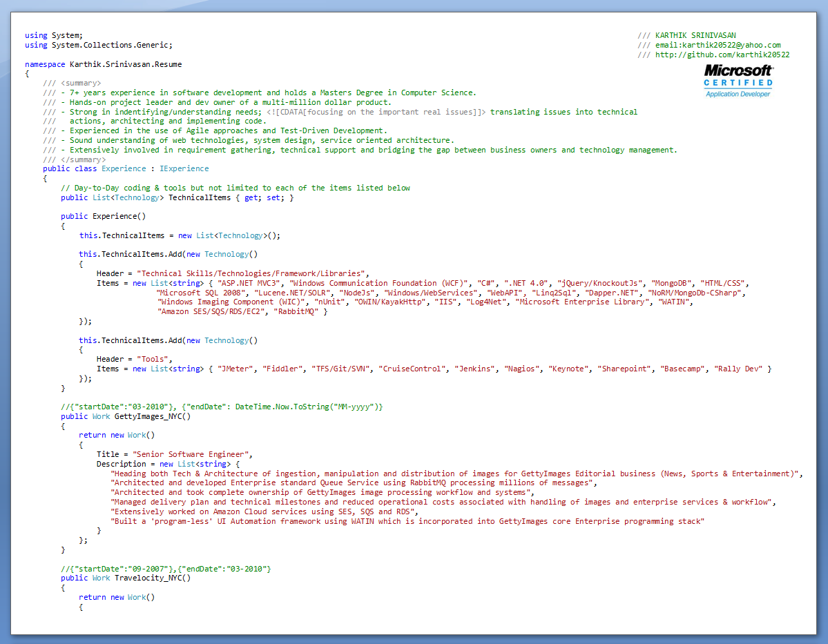Click the "Heading both Tech & Architecture" description
The height and width of the screenshot is (644, 828).
pos(456,474)
